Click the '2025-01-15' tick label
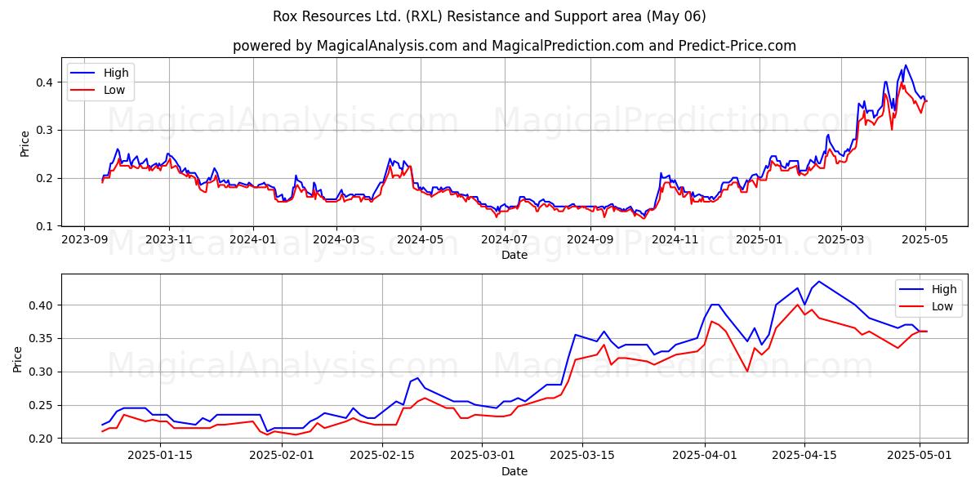Screen dimensions: 980x490 [x=160, y=456]
